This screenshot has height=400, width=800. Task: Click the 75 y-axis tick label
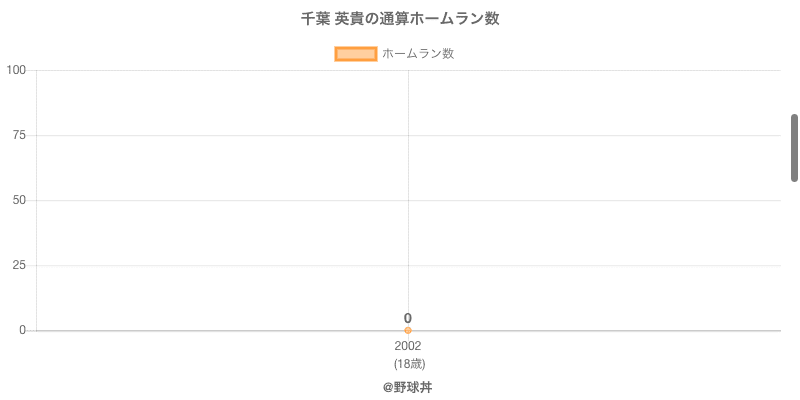point(19,135)
